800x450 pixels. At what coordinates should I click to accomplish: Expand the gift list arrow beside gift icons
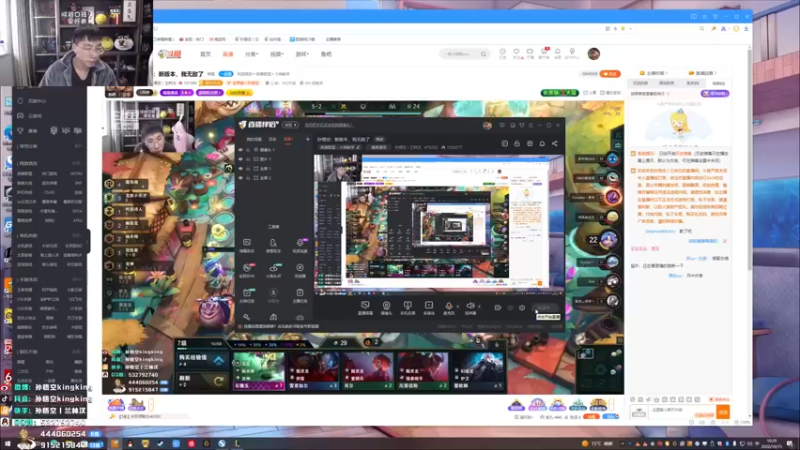point(151,405)
